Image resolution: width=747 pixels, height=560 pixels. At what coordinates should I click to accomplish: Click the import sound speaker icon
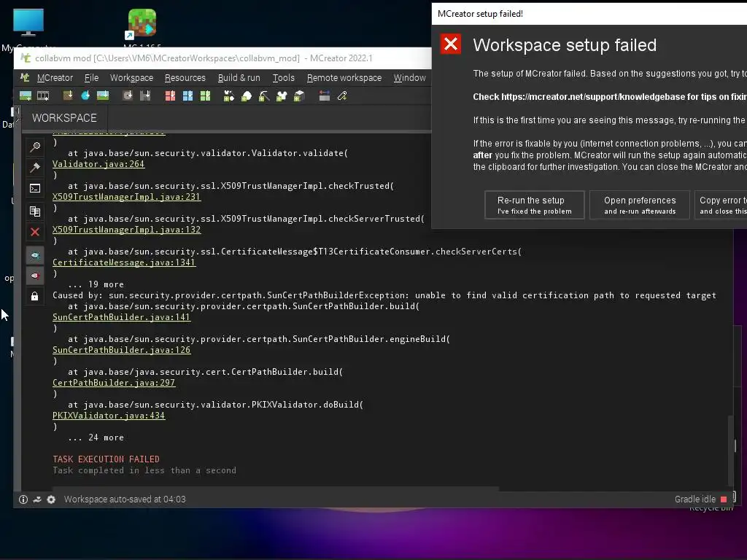tap(128, 96)
